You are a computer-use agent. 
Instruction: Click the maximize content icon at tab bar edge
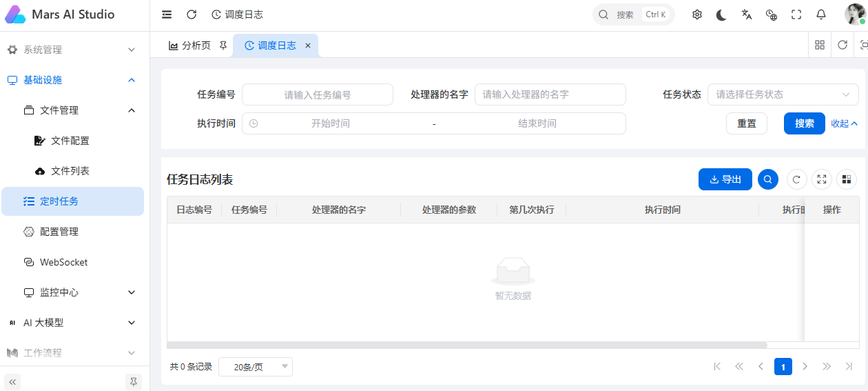[x=863, y=45]
